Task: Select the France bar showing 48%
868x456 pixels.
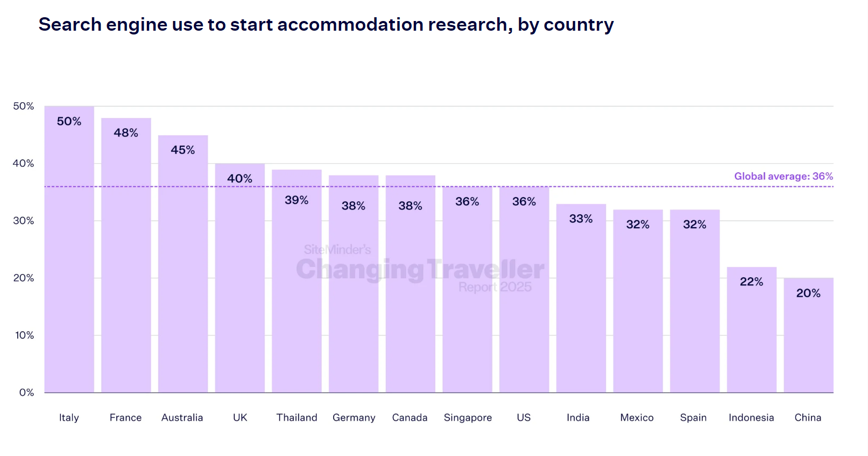Action: pos(126,255)
